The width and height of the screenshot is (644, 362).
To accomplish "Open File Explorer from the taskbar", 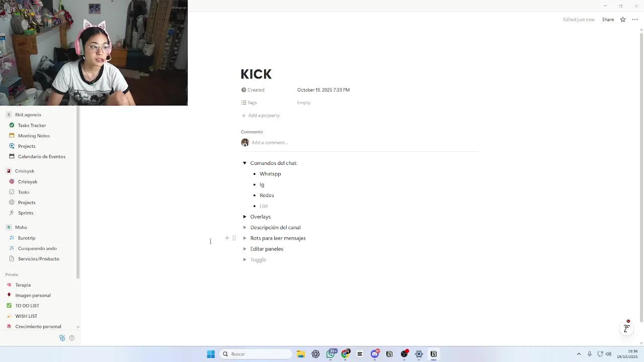I will coord(301,354).
